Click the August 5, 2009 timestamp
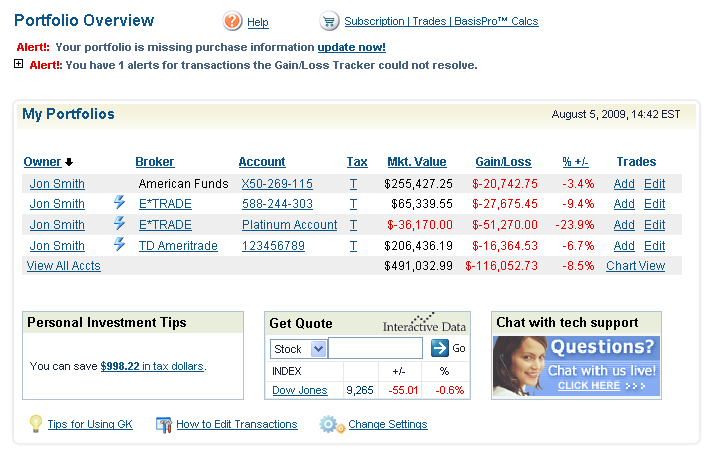 (616, 114)
